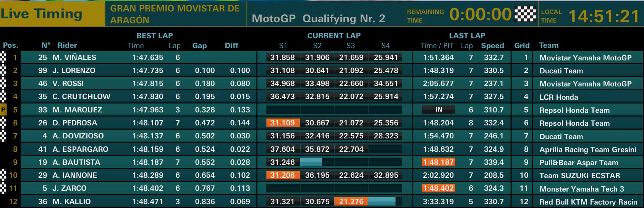Viewport: 644px width, 208px height.
Task: Click the checkered flag beside Rossi's position
Action: (x=3, y=83)
